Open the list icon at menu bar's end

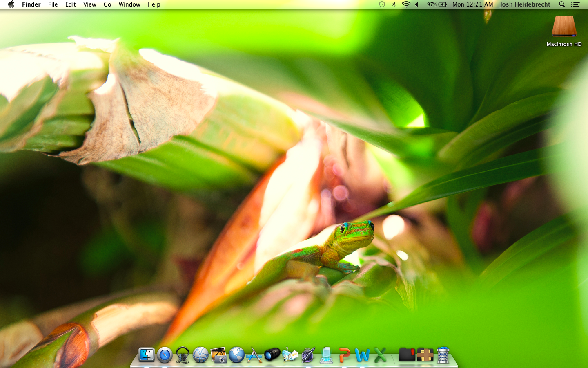[575, 4]
